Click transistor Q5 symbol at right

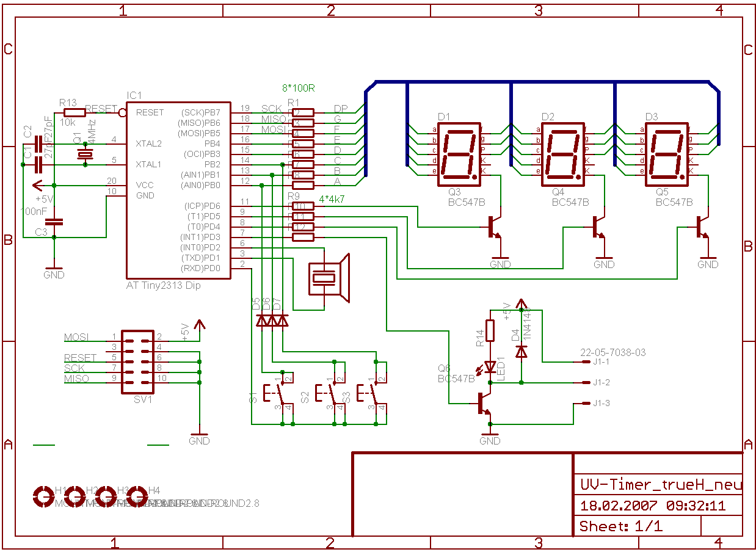[x=702, y=227]
